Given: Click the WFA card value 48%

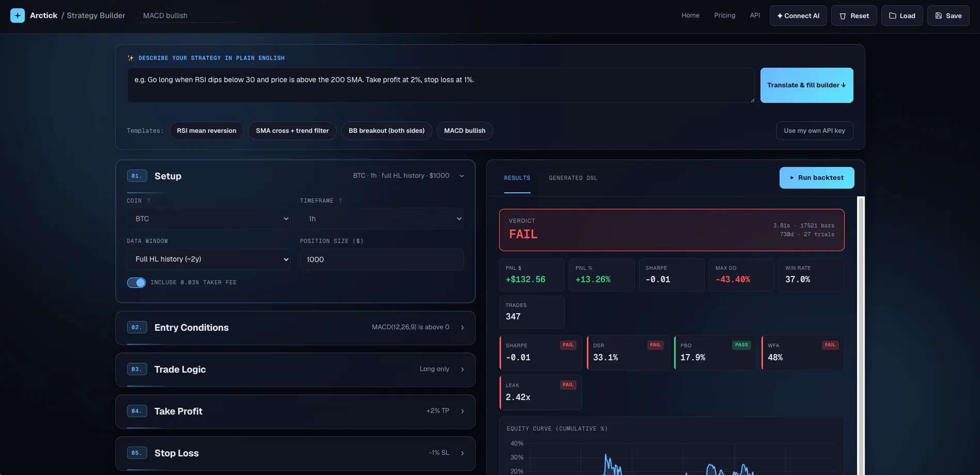Looking at the screenshot, I should click(x=775, y=358).
